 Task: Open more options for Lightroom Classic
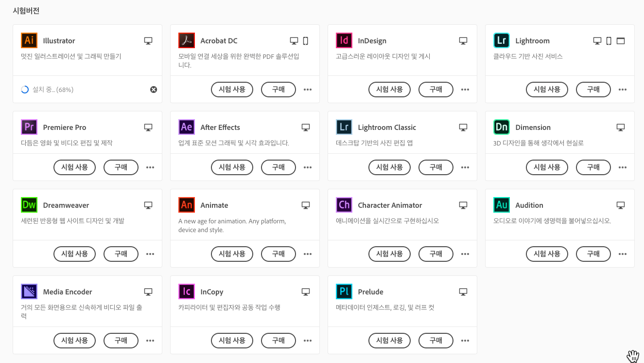(465, 167)
